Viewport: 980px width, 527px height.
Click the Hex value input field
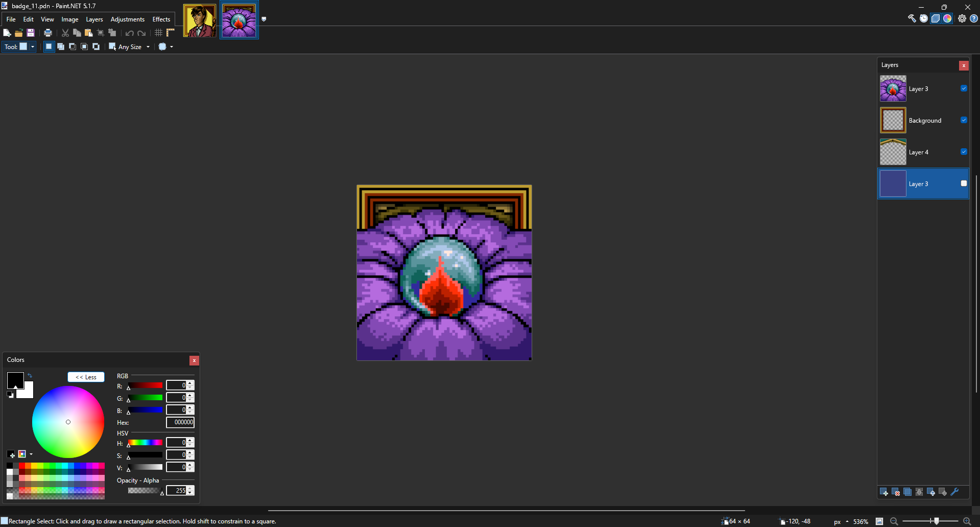(x=180, y=422)
